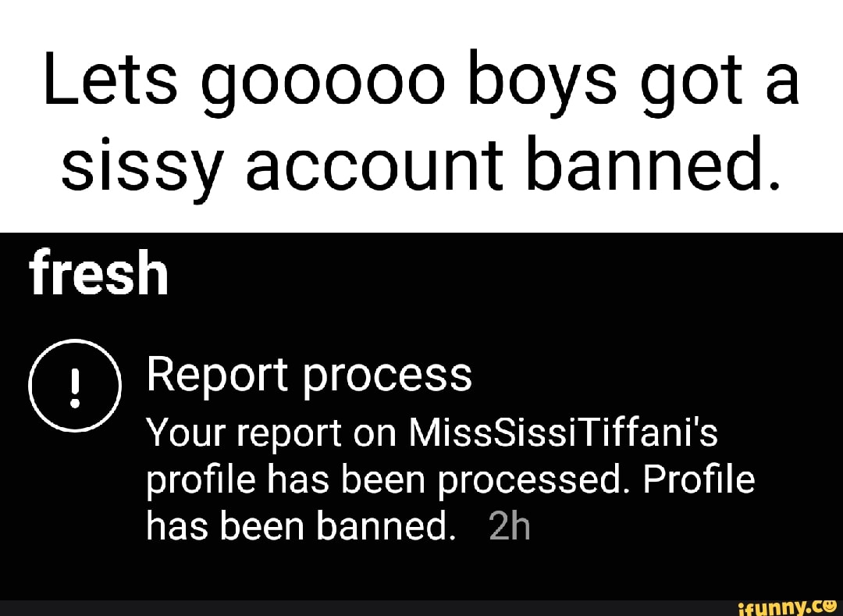
Task: Click the 2h timestamp
Action: point(509,528)
